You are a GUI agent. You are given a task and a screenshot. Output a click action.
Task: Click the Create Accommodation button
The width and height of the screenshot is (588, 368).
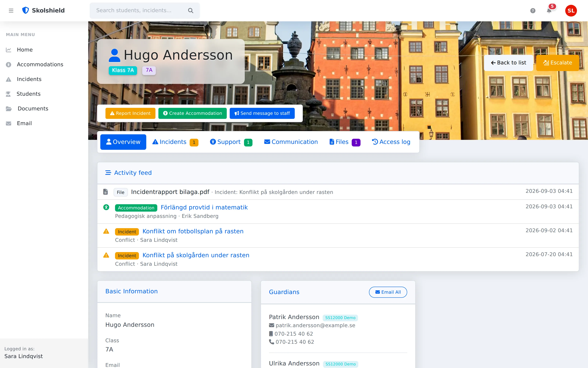click(x=192, y=113)
